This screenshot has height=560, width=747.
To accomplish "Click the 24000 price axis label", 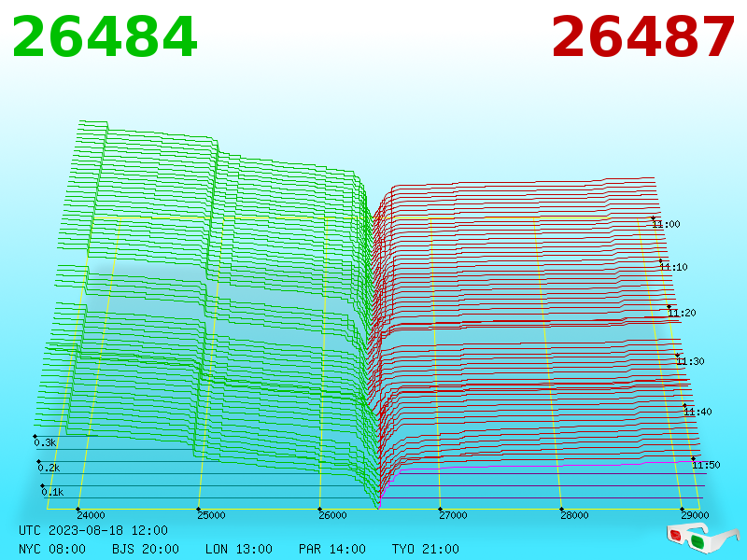I will [91, 515].
